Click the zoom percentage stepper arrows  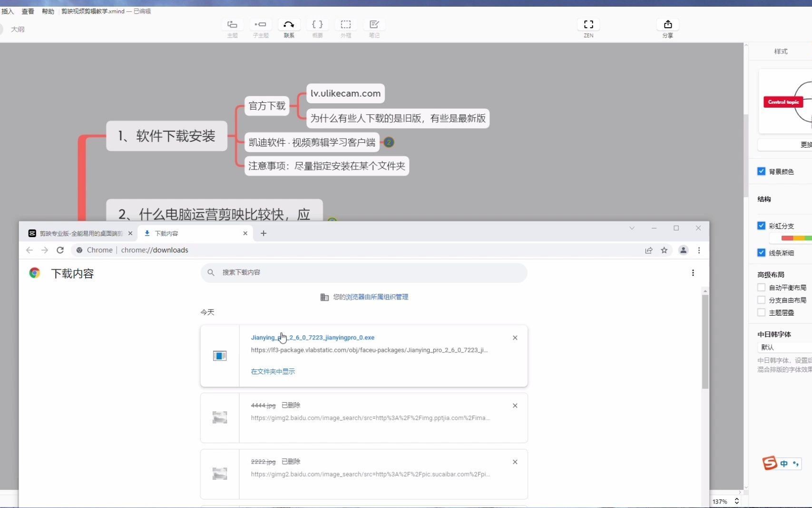(x=737, y=501)
